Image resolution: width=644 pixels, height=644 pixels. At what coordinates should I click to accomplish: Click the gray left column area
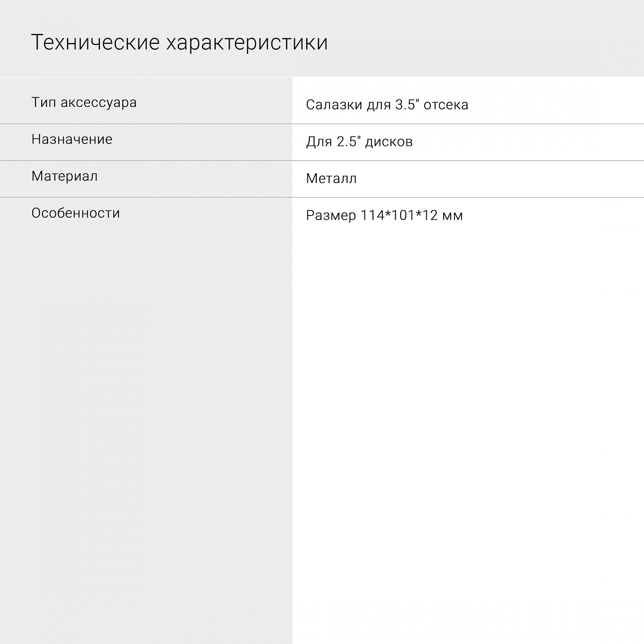146,386
